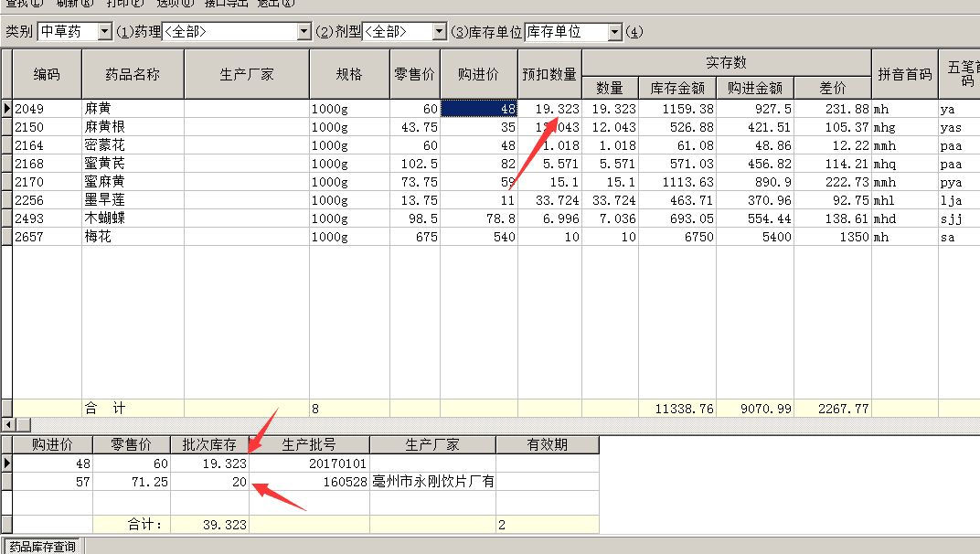The image size is (980, 554).
Task: Open the 类别 dropdown showing 中草药
Action: [x=105, y=31]
